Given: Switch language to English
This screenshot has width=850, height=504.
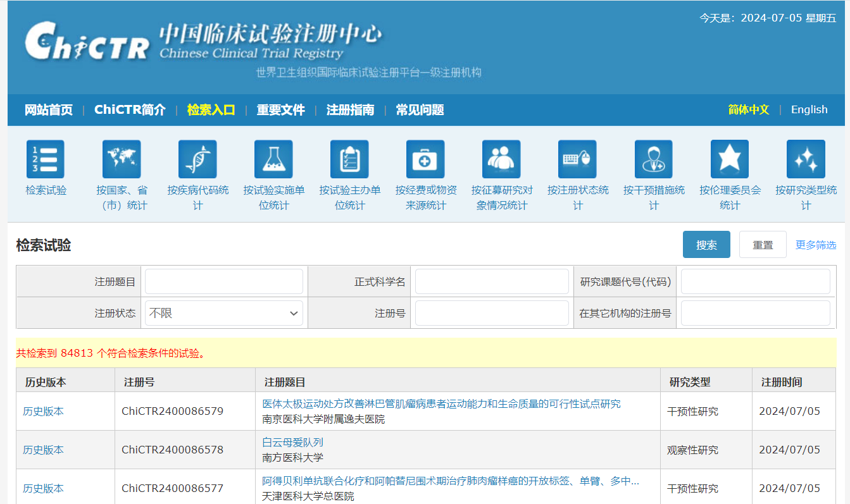Looking at the screenshot, I should 809,109.
